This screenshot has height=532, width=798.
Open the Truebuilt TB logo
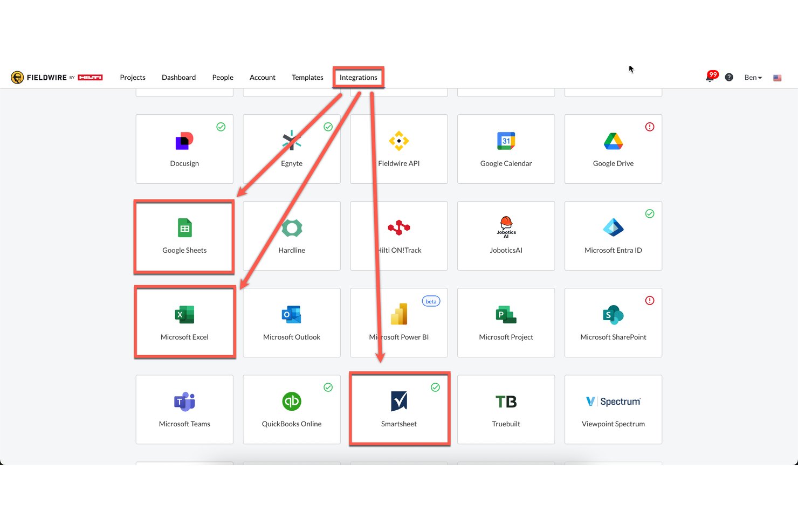[x=506, y=402]
